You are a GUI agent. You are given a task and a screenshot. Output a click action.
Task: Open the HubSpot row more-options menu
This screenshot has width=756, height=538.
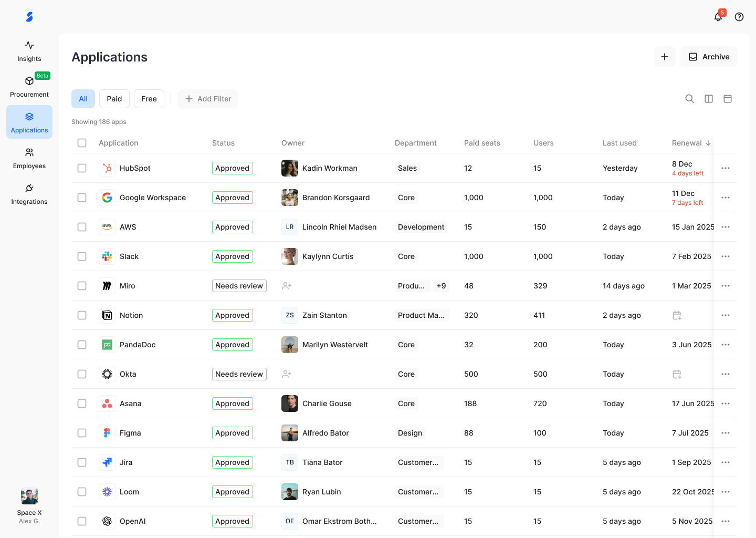[726, 168]
